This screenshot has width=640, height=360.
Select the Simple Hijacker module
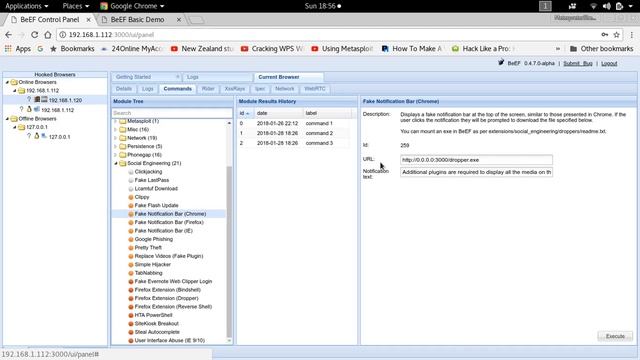tap(153, 264)
